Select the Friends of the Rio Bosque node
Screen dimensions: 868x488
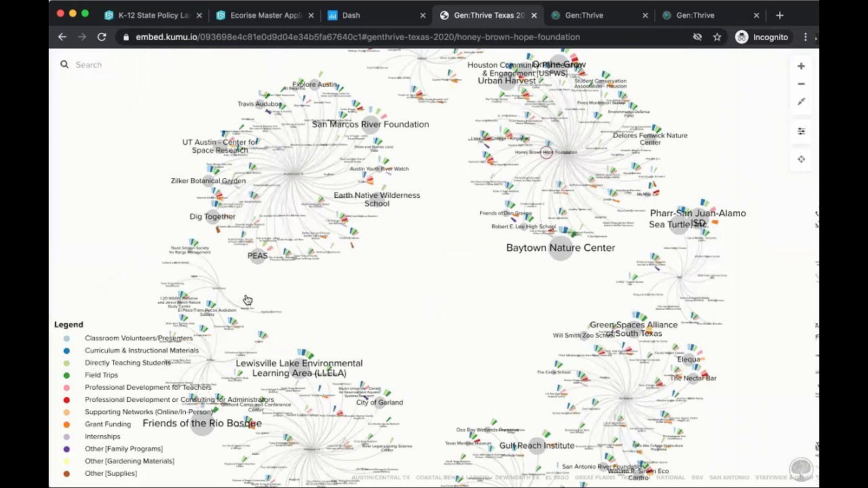tap(202, 424)
